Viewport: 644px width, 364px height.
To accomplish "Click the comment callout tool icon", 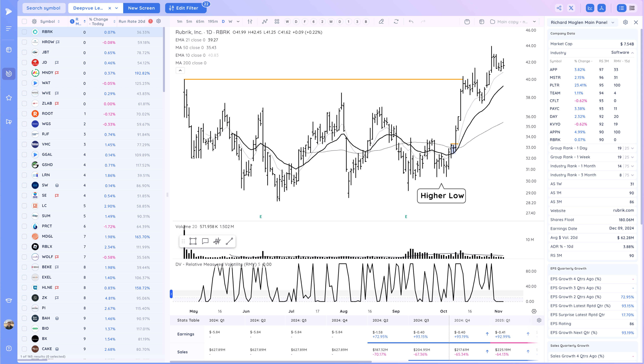I will pos(205,241).
